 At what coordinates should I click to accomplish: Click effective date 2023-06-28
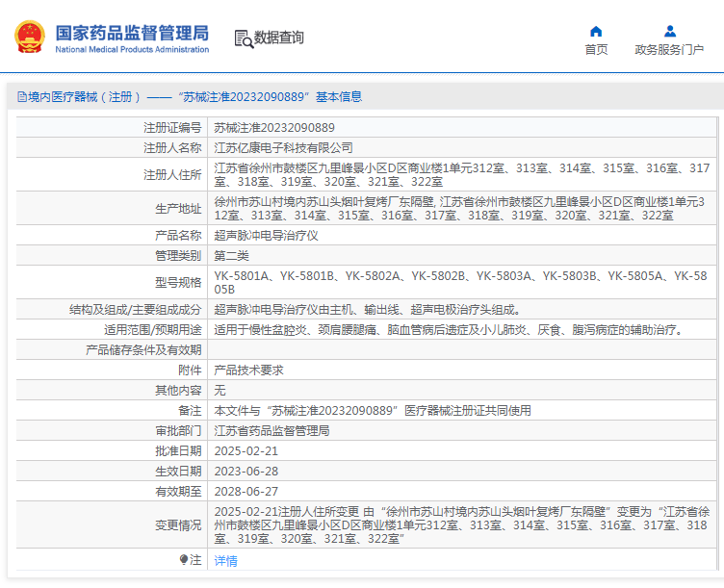(246, 472)
